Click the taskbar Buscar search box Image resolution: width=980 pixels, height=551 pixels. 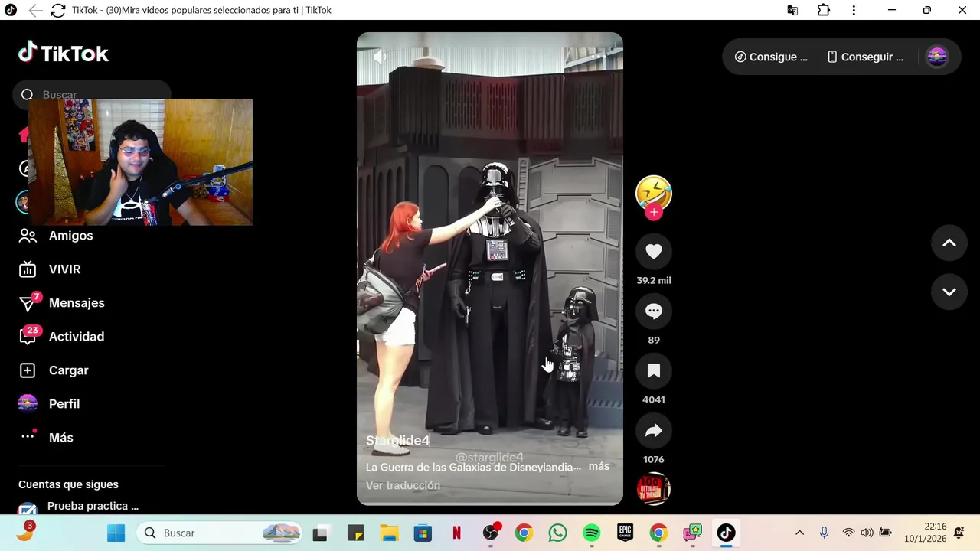pyautogui.click(x=219, y=533)
